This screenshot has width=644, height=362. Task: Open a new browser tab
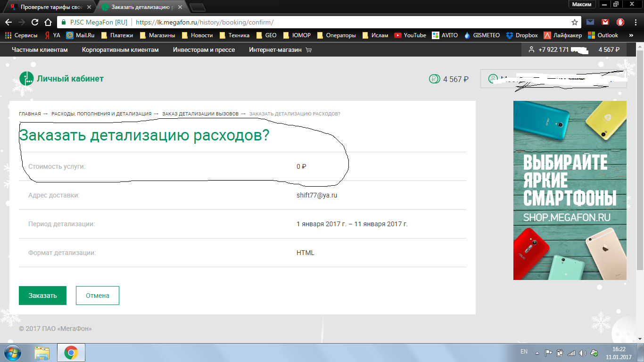pyautogui.click(x=198, y=7)
